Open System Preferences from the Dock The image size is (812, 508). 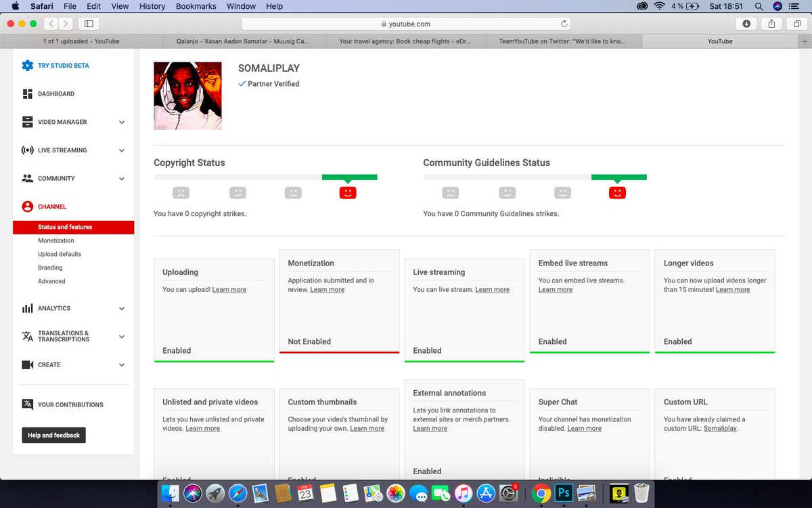(x=508, y=493)
